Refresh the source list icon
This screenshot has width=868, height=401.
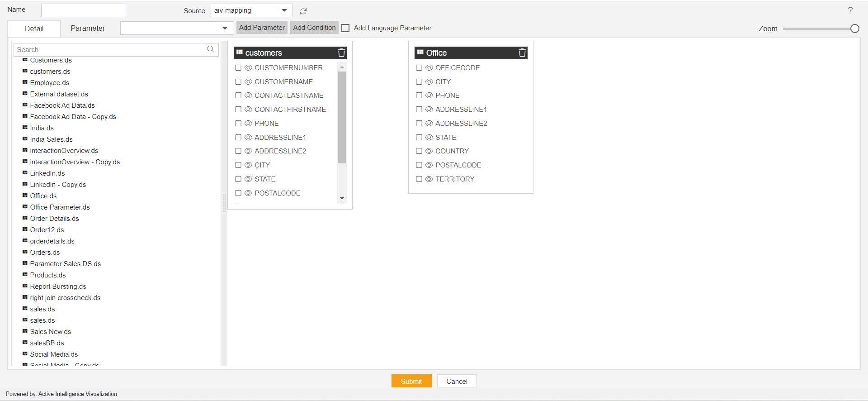pos(303,11)
